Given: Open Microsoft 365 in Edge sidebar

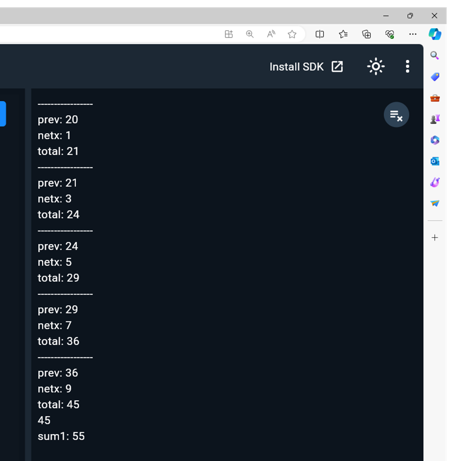Looking at the screenshot, I should coord(434,140).
